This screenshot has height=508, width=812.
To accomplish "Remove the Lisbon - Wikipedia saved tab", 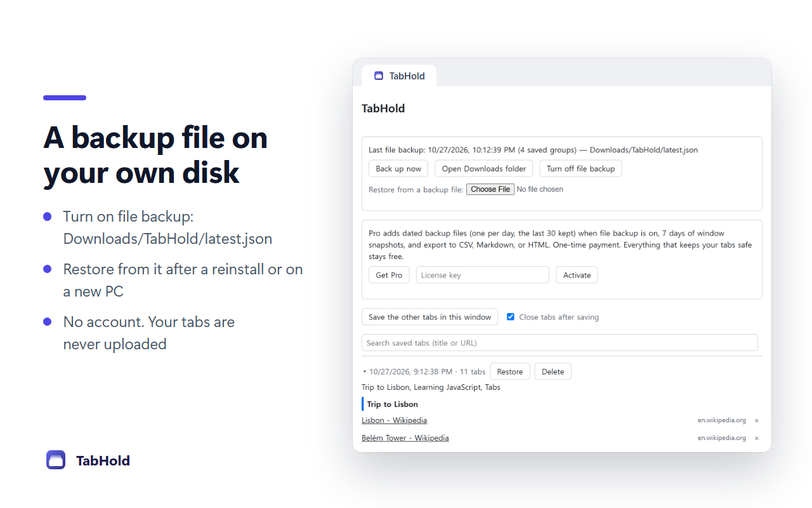I will (756, 420).
